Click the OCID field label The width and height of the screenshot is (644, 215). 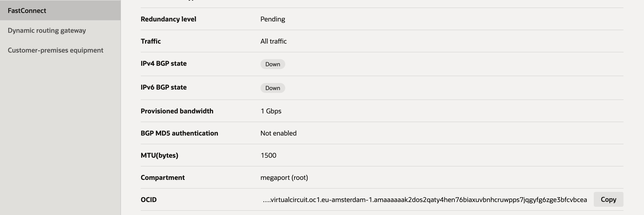(x=149, y=200)
